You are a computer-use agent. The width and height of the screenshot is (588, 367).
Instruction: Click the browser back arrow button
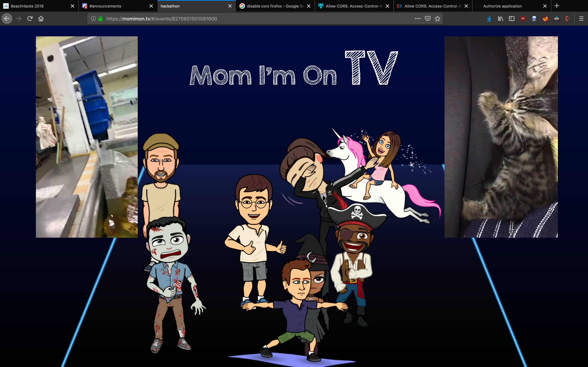click(7, 19)
